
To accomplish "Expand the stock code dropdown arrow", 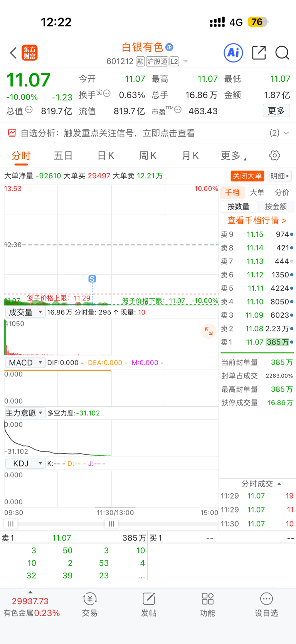I will click(186, 61).
